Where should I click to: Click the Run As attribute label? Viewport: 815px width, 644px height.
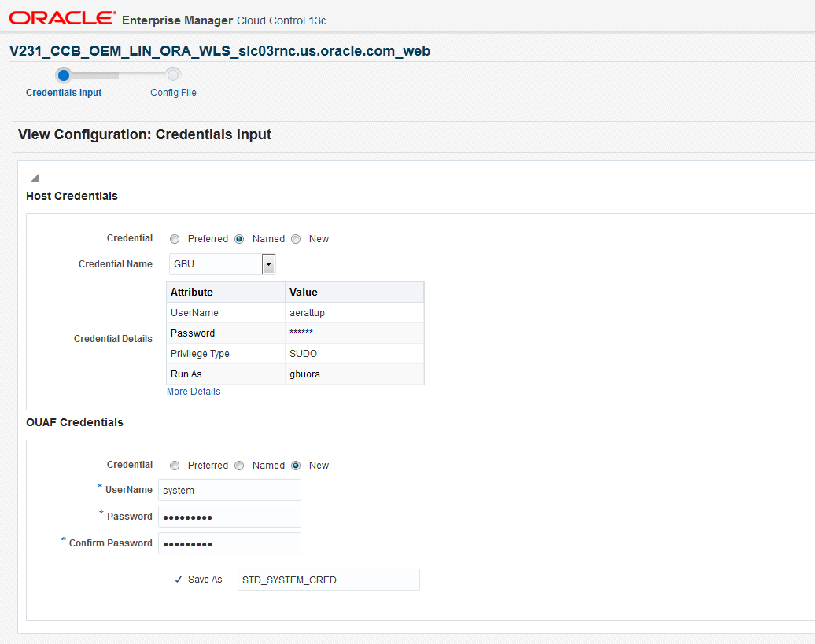tap(186, 374)
